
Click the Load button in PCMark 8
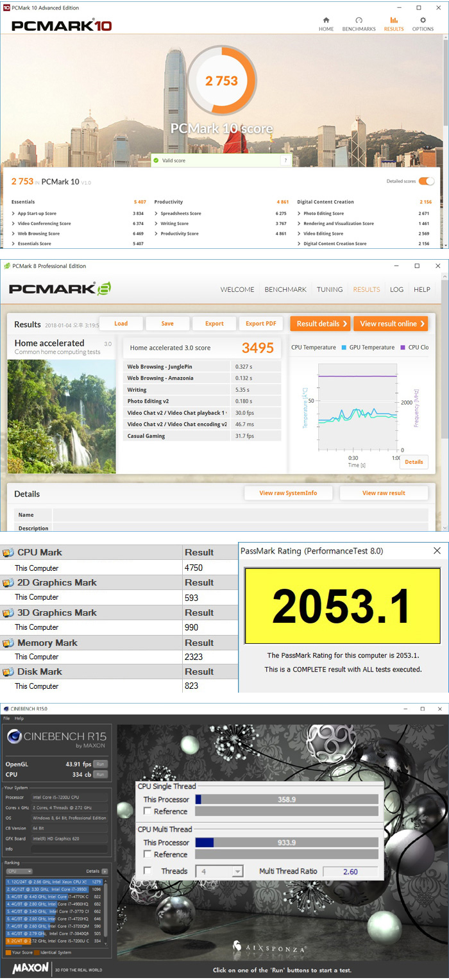tap(121, 324)
